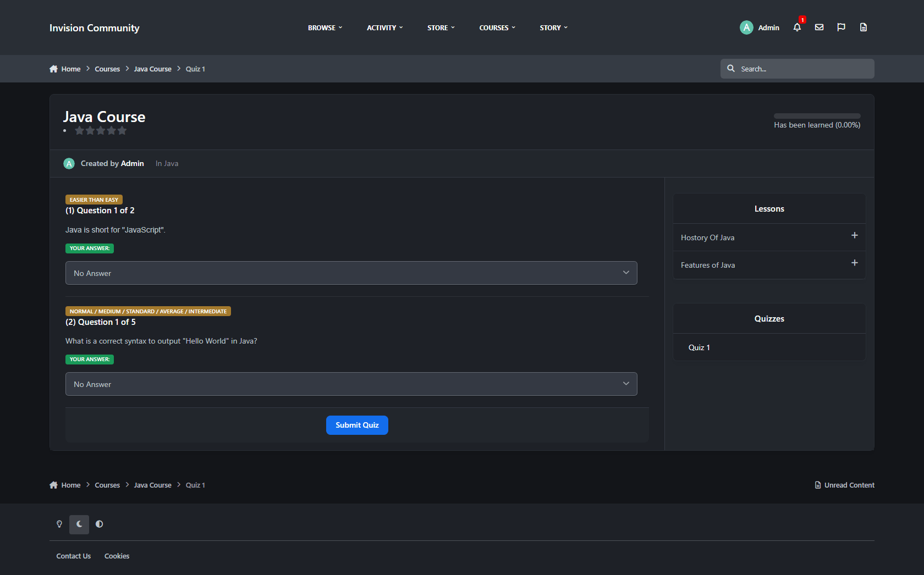Click the author avatar next to Created by
The image size is (924, 575).
click(x=69, y=163)
